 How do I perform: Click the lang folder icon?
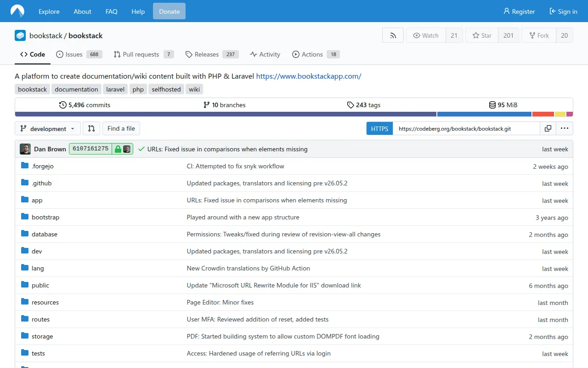25,268
